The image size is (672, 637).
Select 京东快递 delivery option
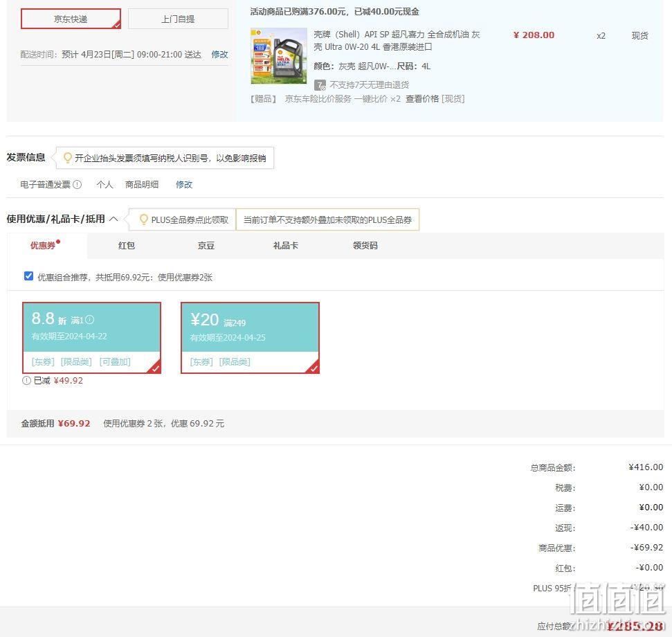71,19
